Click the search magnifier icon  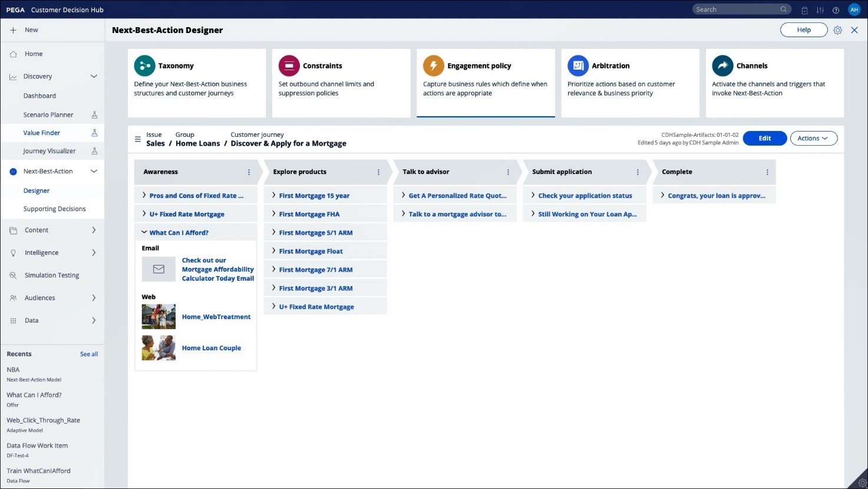(x=784, y=9)
